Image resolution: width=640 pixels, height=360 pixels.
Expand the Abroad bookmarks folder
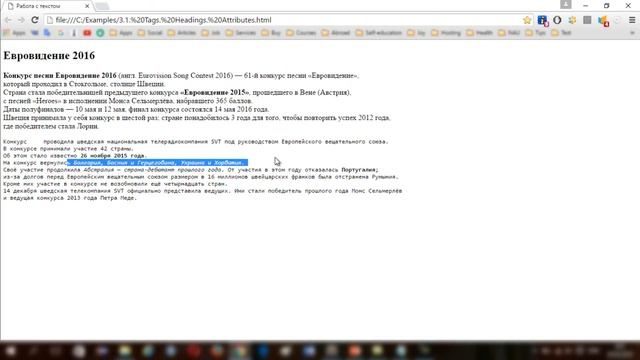pyautogui.click(x=336, y=33)
